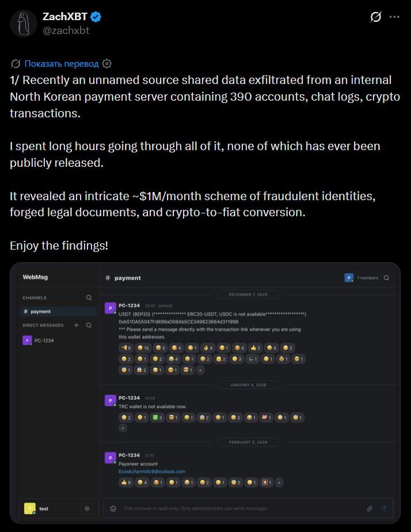
Task: Click the search icon beside CHANNELS
Action: point(89,298)
